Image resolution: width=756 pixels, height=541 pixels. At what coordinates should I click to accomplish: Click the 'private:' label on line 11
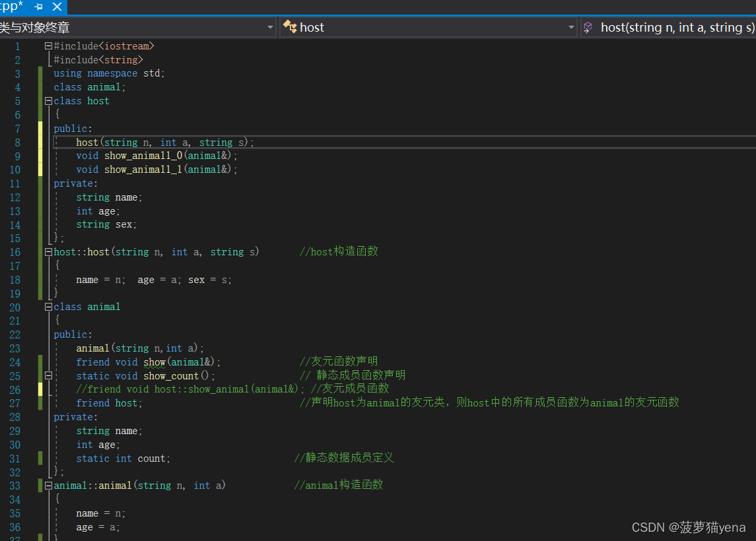tap(76, 183)
